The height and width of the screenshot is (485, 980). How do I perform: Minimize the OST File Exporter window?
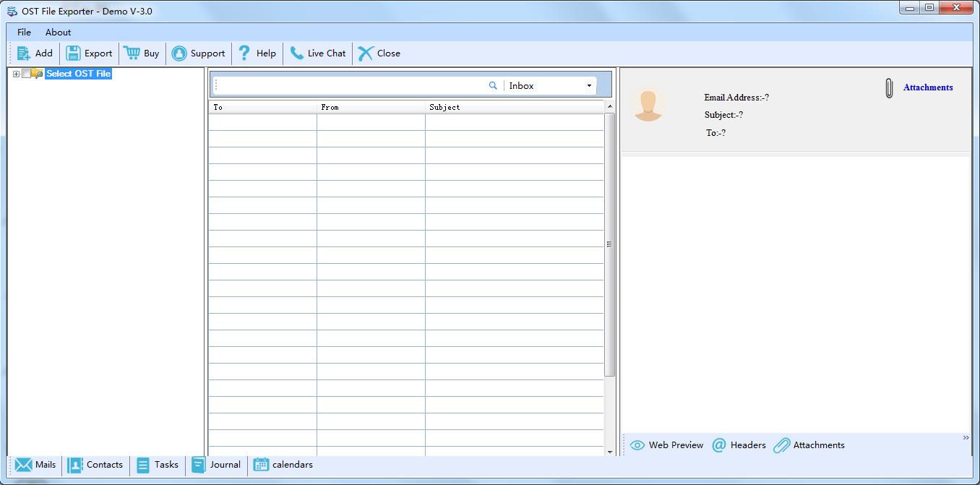tap(910, 8)
